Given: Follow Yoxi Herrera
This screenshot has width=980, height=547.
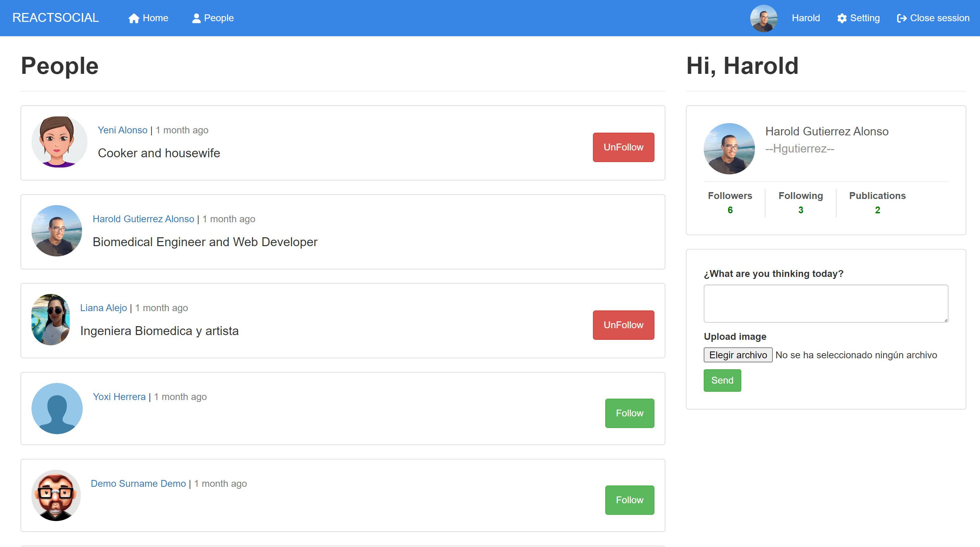Looking at the screenshot, I should click(629, 413).
